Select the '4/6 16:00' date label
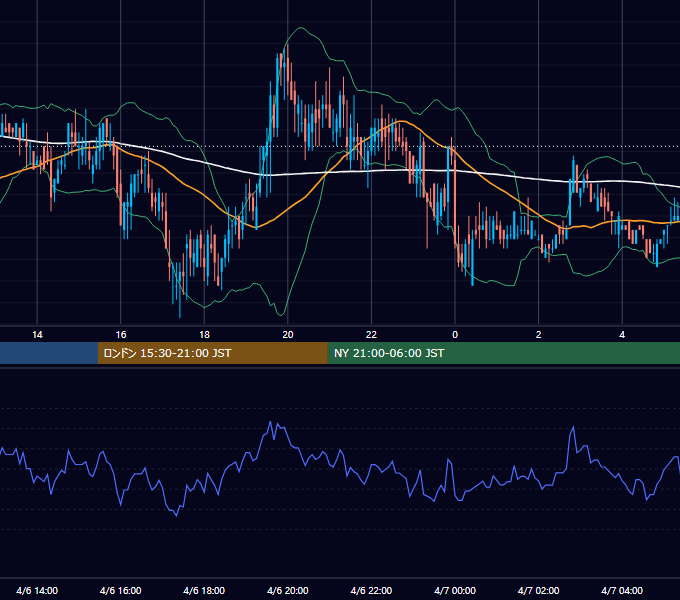 (x=121, y=590)
